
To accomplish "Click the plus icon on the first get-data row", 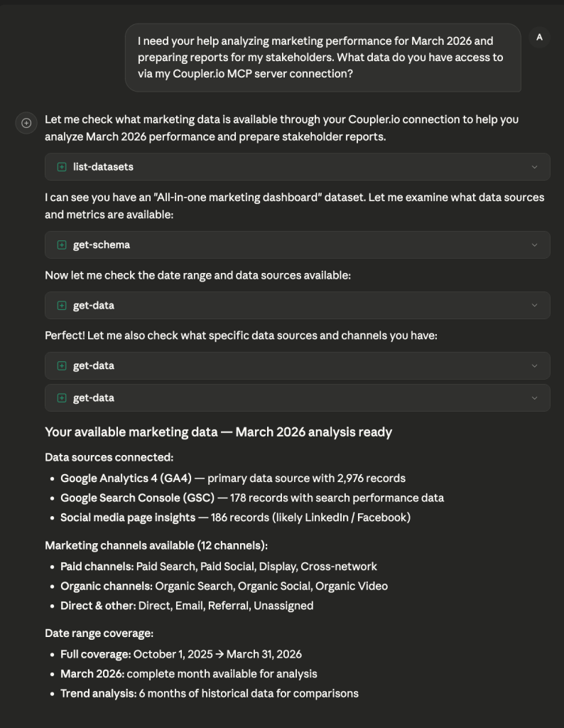I will (62, 306).
